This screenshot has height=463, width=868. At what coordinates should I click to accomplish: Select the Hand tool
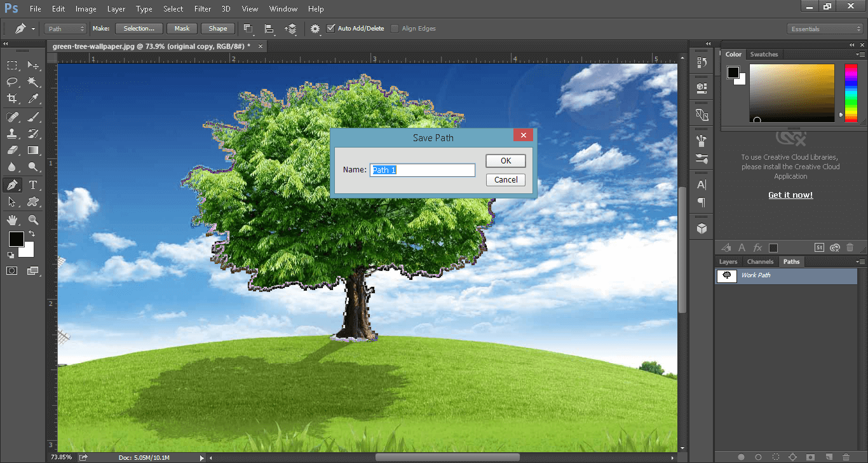(12, 219)
